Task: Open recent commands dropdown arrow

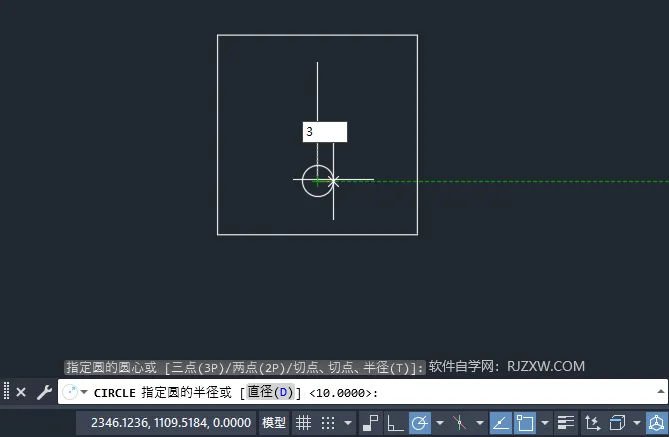Action: click(x=84, y=392)
